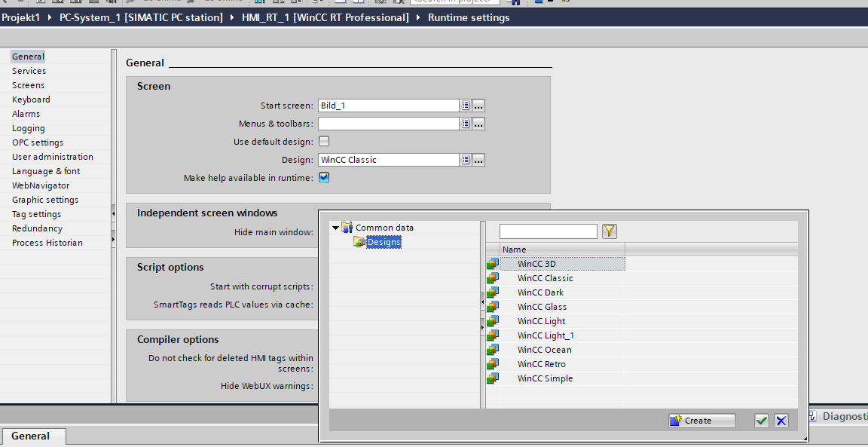868x447 pixels.
Task: Click the icon beside WinCC Ocean
Action: [x=493, y=350]
